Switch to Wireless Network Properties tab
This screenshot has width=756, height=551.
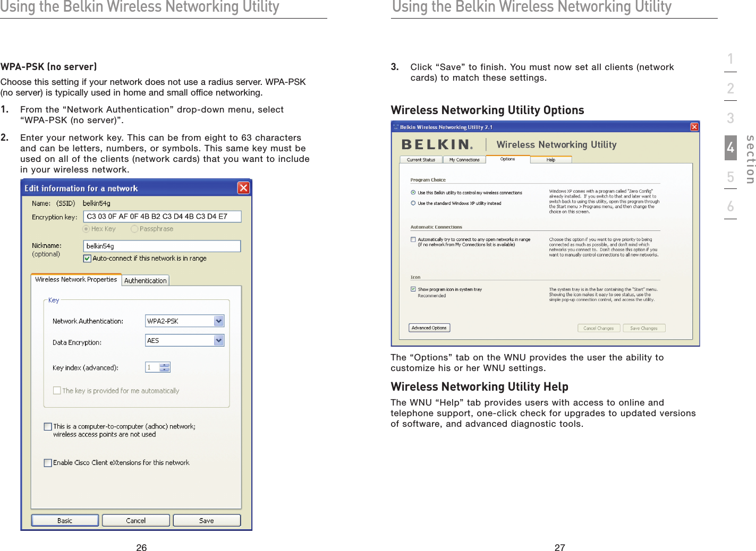pos(76,279)
